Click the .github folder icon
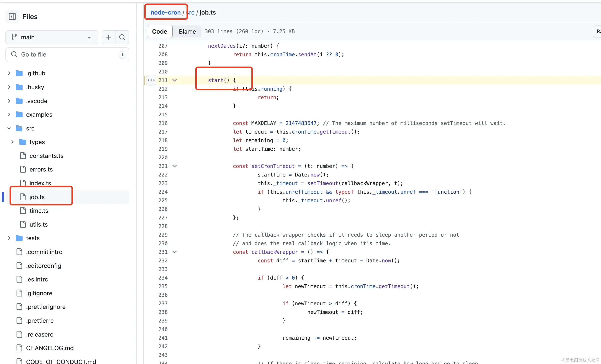This screenshot has height=364, width=601. tap(19, 73)
